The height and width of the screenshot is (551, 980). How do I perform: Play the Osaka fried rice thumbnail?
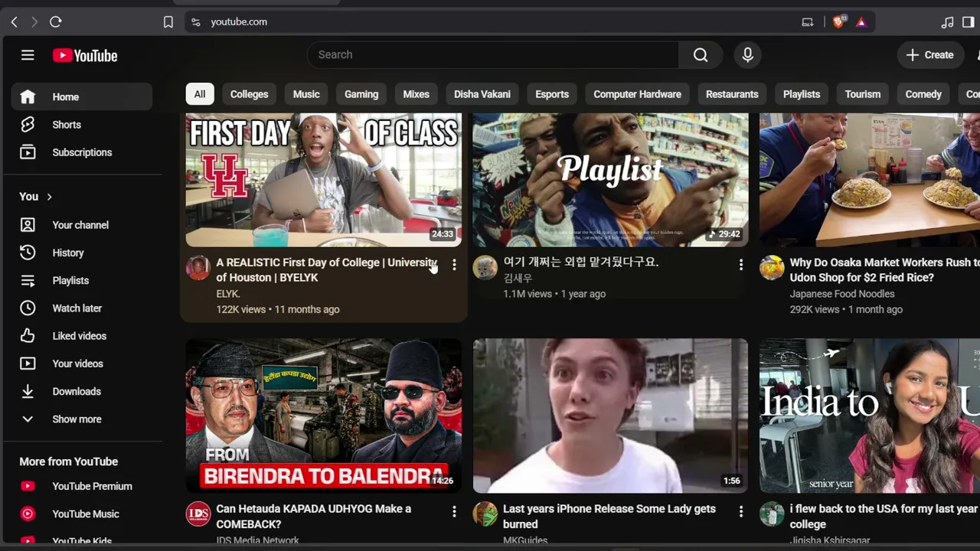(870, 180)
